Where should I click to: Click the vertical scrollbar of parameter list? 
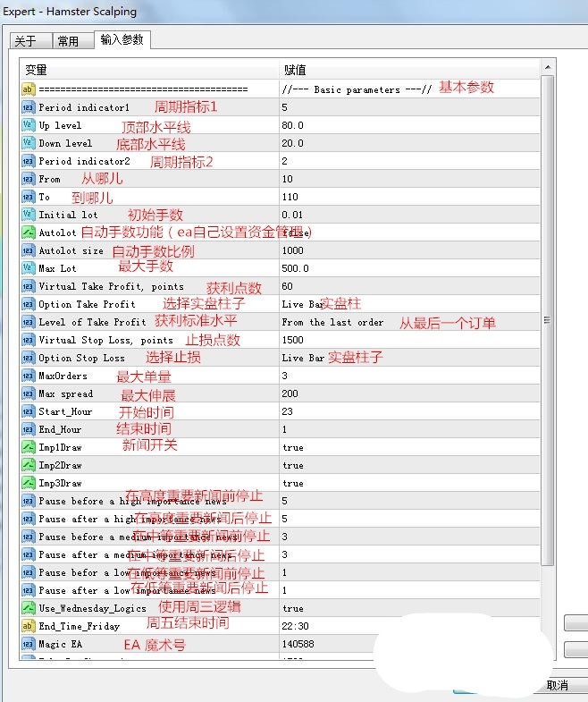click(x=548, y=319)
